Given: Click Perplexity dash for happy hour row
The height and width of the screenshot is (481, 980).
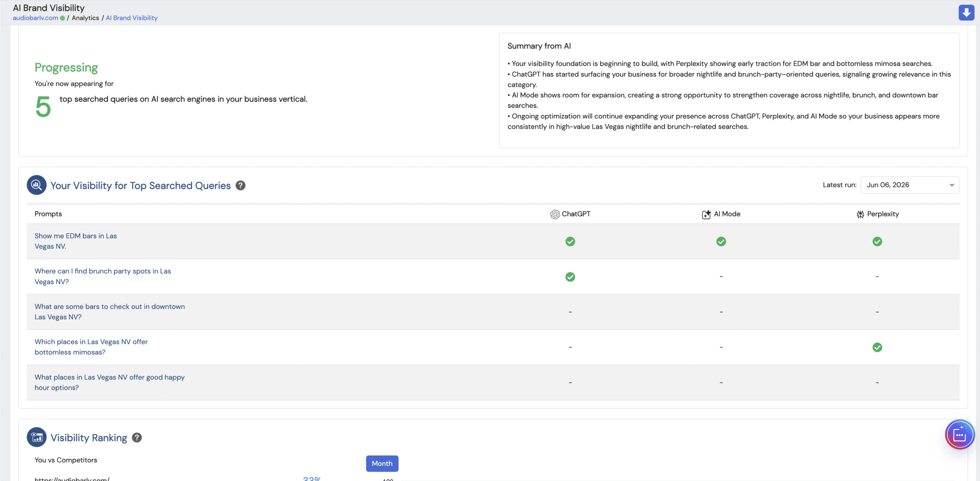Looking at the screenshot, I should tap(877, 383).
